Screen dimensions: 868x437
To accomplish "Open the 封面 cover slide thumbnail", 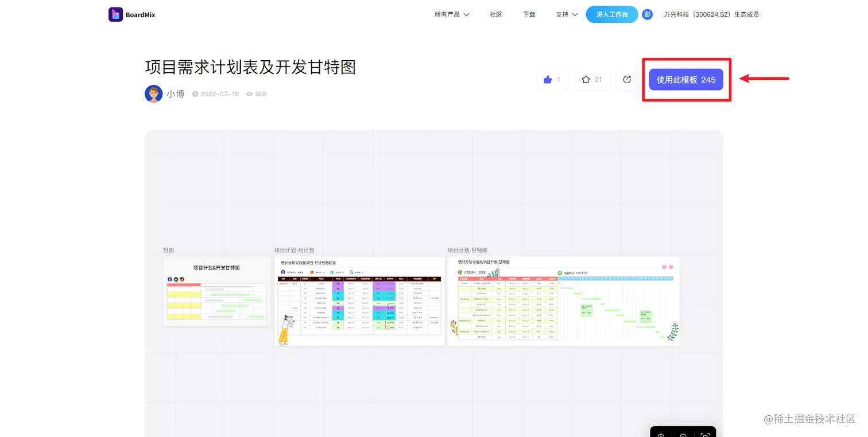I will pos(216,292).
